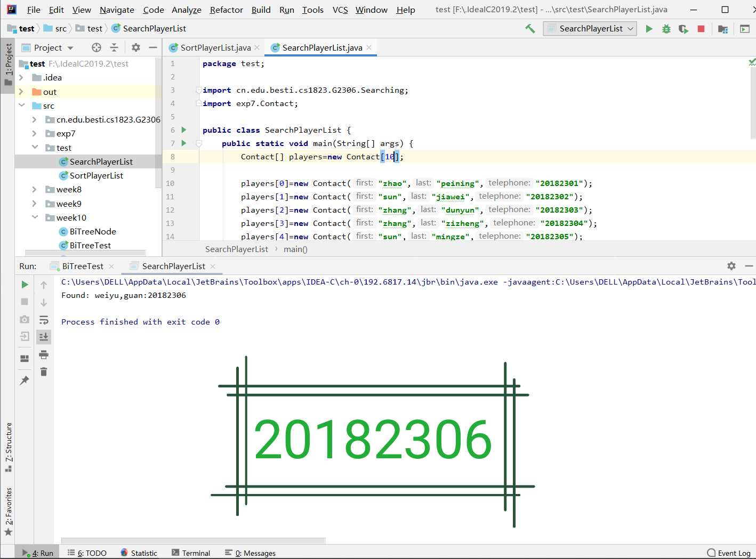
Task: Collapse imports fold marker on line 3
Action: (x=199, y=90)
